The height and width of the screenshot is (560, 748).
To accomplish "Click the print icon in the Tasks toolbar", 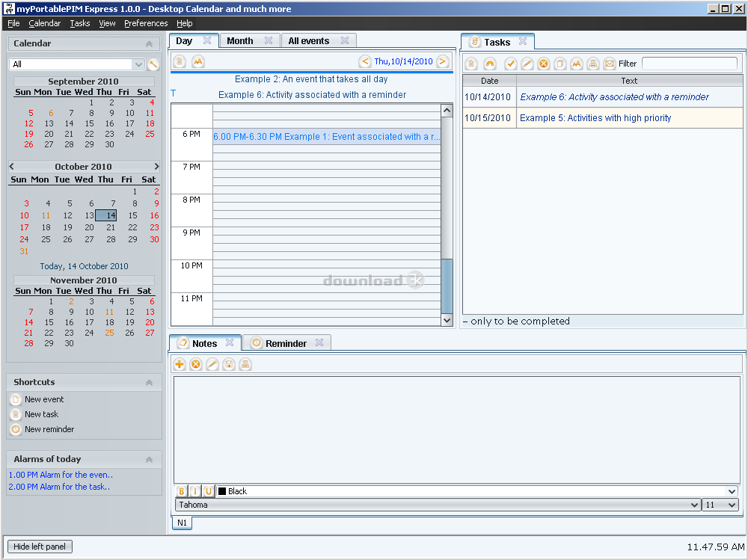I will 593,64.
